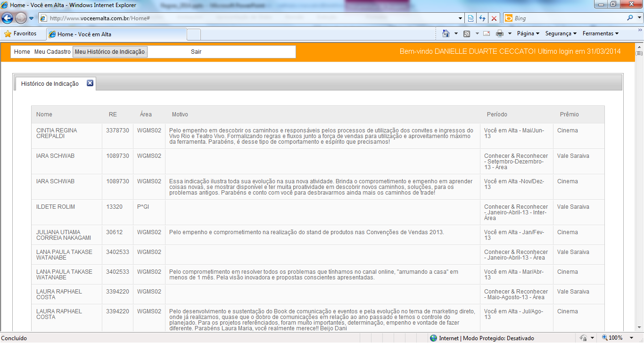Click period 'Você em Alta - Jul/Ago-13'

(514, 314)
